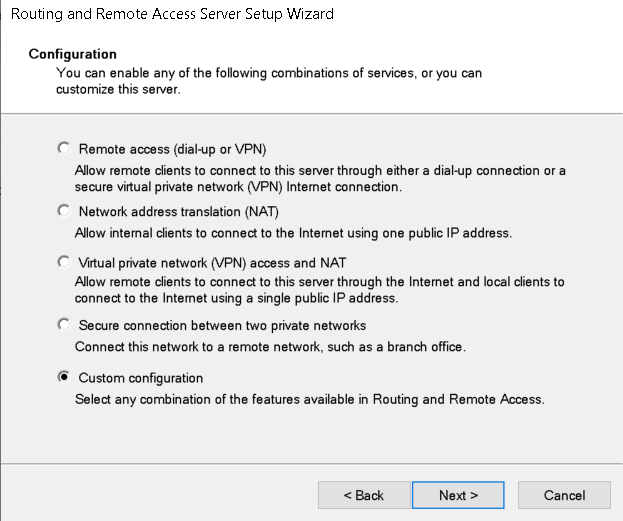Proceed by pressing the Next button
The width and height of the screenshot is (623, 521).
point(458,495)
